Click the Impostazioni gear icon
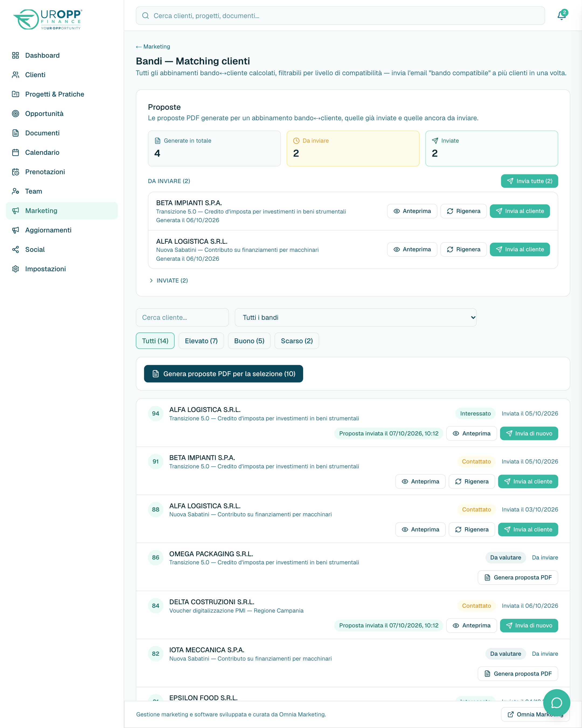The width and height of the screenshot is (582, 728). coord(16,269)
